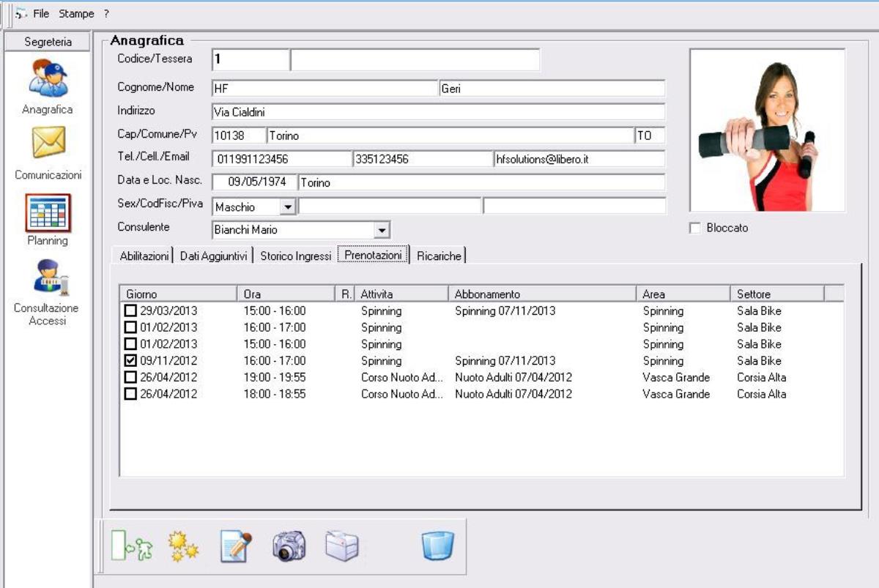Viewport: 879px width, 588px height.
Task: Click the yellow stars new record icon
Action: tap(182, 546)
